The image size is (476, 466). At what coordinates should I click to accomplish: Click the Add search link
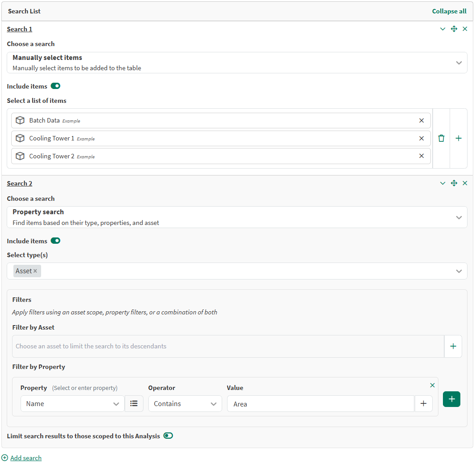tap(25, 458)
